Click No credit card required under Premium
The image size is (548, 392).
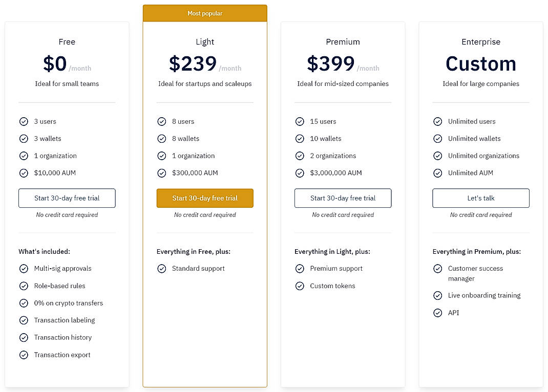(x=343, y=215)
